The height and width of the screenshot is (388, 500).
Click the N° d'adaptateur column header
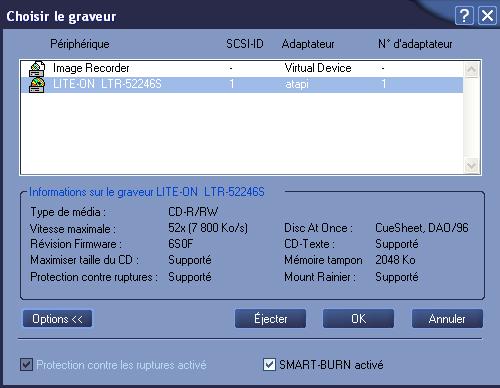point(415,44)
